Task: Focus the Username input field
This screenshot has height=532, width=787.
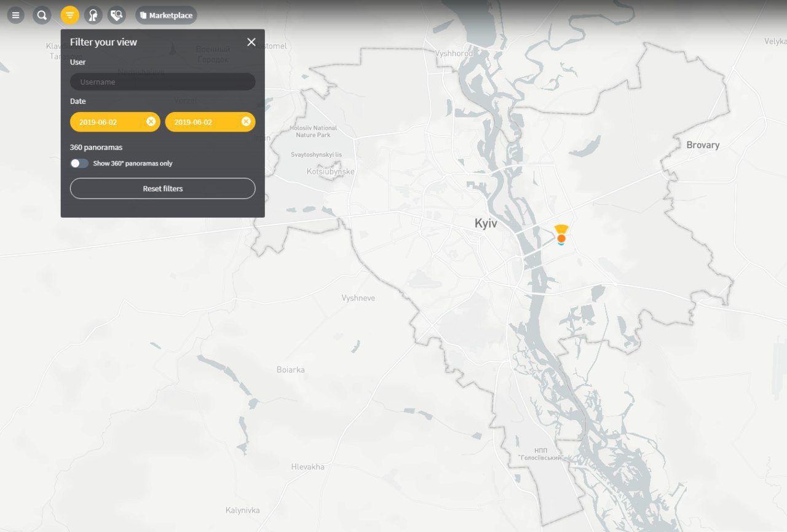Action: tap(162, 82)
